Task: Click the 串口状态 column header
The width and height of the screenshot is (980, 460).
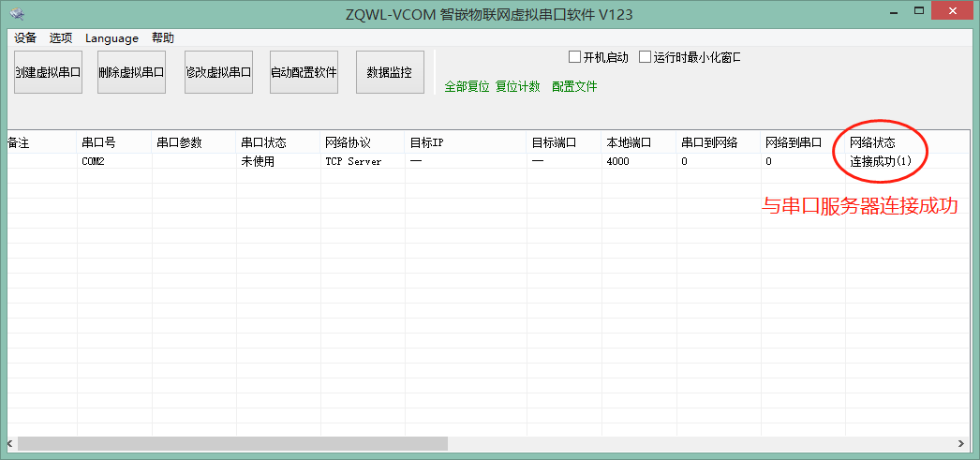Action: (278, 143)
